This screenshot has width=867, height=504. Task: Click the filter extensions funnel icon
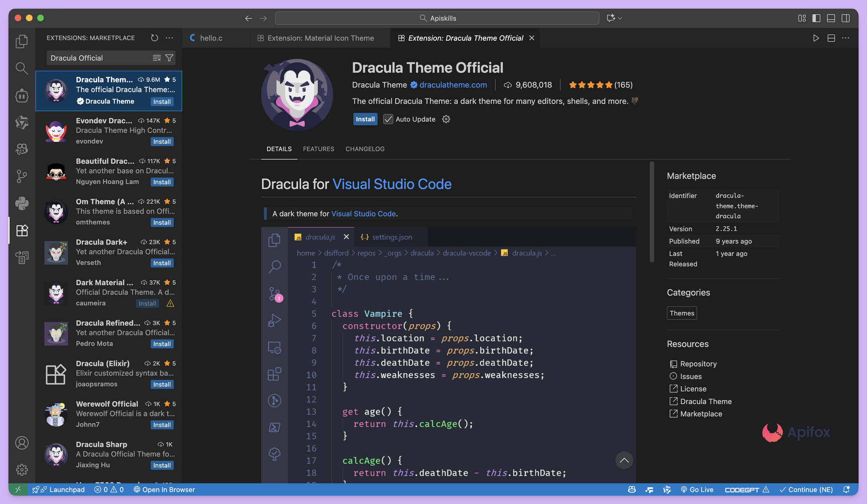pyautogui.click(x=169, y=58)
